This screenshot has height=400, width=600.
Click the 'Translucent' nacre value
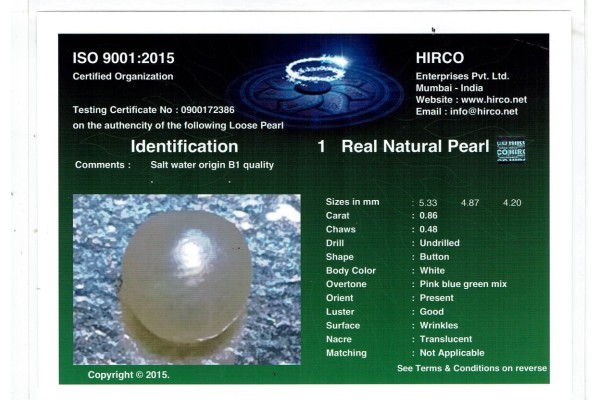point(446,339)
